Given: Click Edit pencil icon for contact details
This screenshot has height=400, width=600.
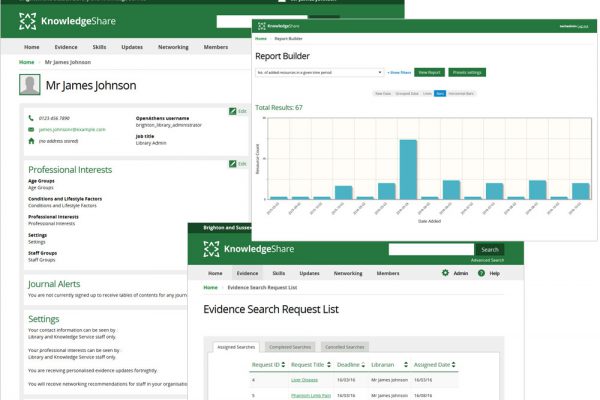Looking at the screenshot, I should coord(233,111).
